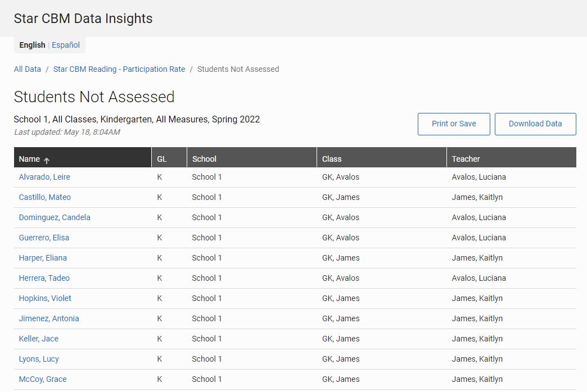This screenshot has width=587, height=392.
Task: Open student Guerrero, Elisa
Action: click(x=44, y=238)
